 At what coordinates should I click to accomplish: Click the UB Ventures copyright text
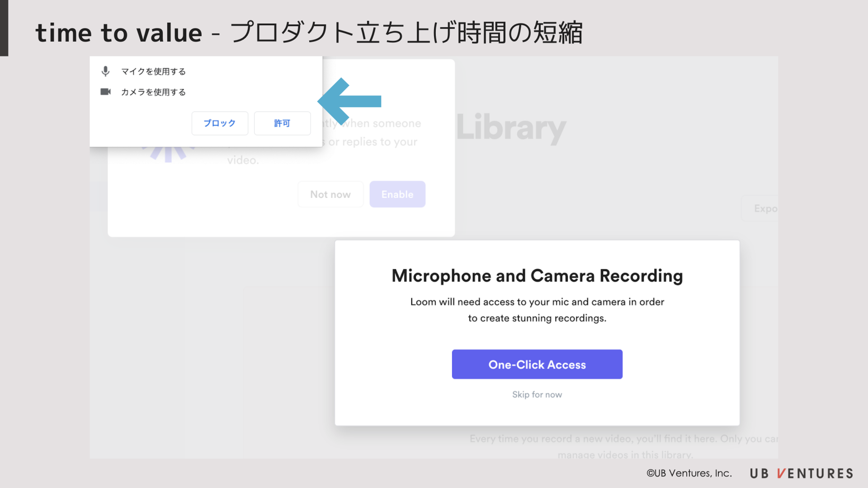(689, 473)
